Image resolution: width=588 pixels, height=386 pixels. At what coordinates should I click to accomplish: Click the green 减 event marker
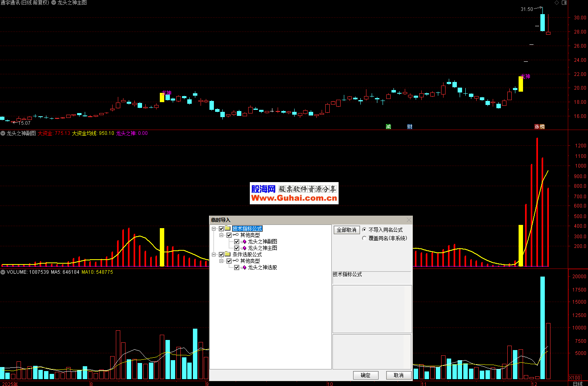tap(388, 127)
